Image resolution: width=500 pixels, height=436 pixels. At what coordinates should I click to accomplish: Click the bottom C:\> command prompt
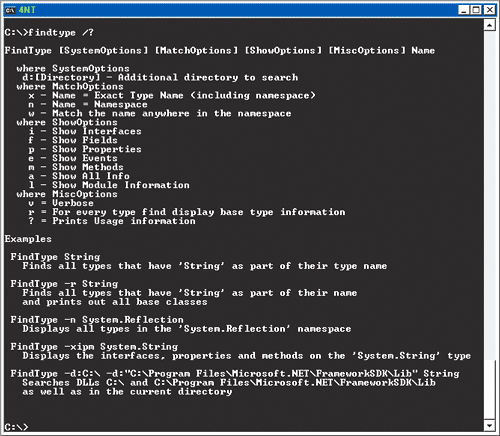(17, 427)
